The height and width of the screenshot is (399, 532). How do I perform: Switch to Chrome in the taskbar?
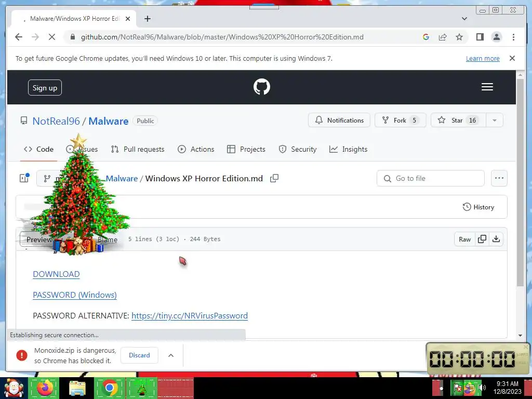(x=109, y=388)
